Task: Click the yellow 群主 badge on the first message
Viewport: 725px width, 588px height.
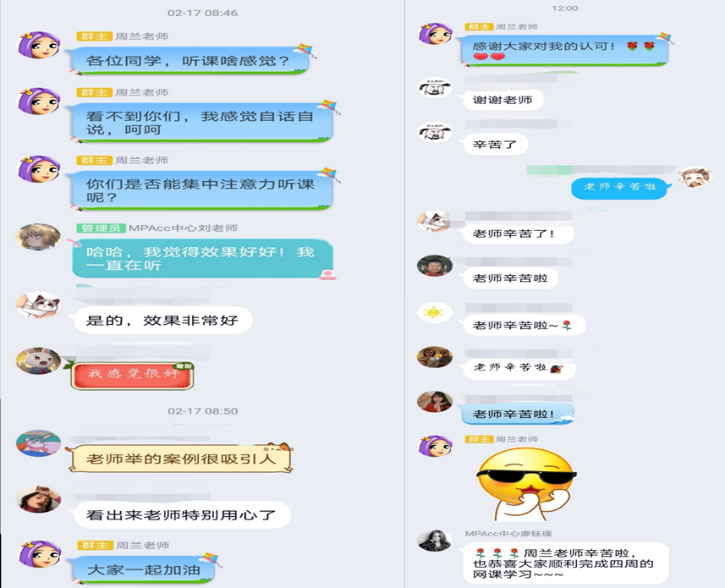Action: (94, 36)
